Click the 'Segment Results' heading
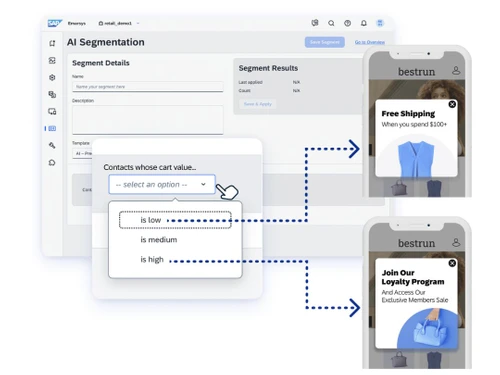 pyautogui.click(x=268, y=68)
